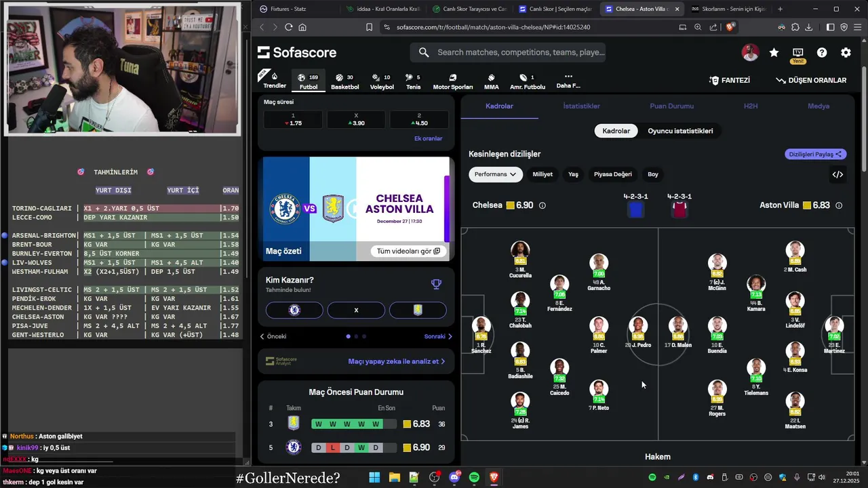Viewport: 868px width, 488px height.
Task: Focus the browser address bar URL
Action: [x=492, y=27]
